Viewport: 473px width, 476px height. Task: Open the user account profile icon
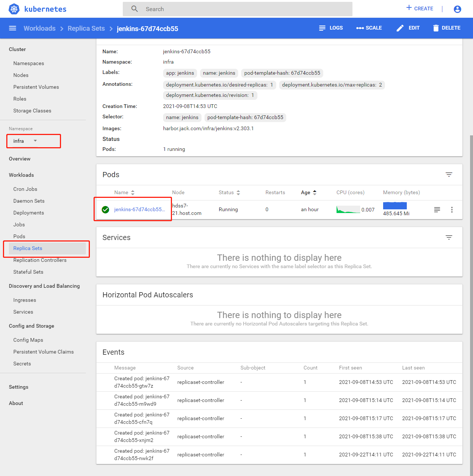[x=457, y=9]
